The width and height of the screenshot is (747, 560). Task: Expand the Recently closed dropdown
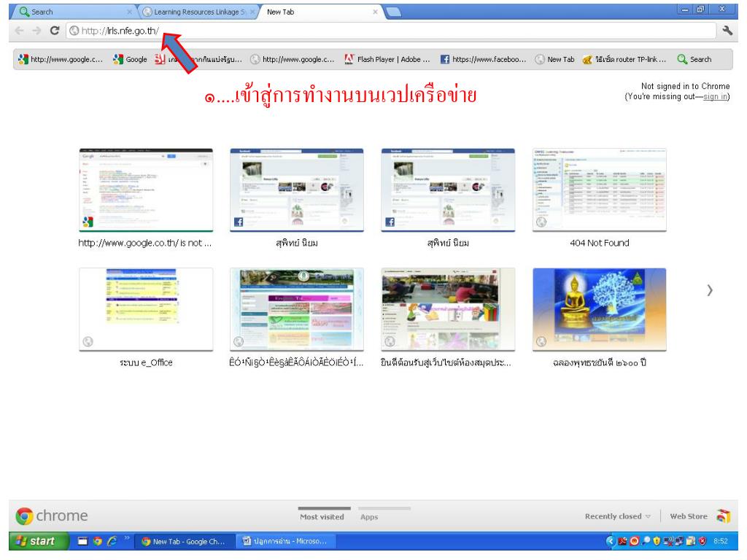pos(617,516)
